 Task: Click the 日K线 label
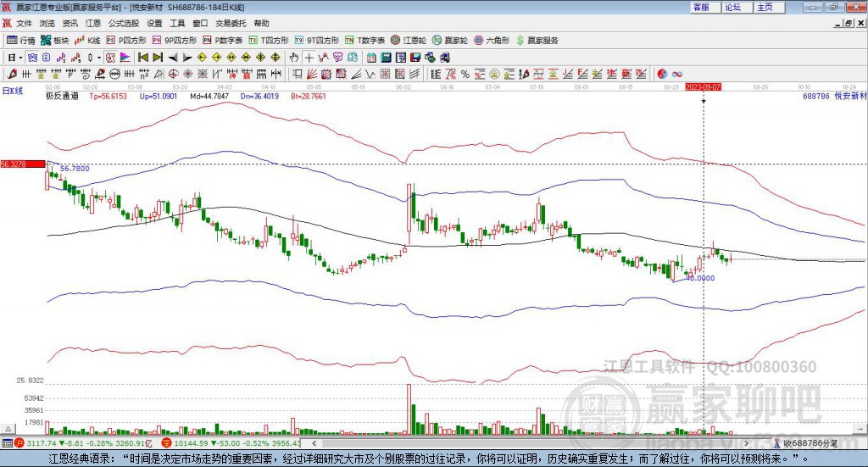(x=12, y=92)
